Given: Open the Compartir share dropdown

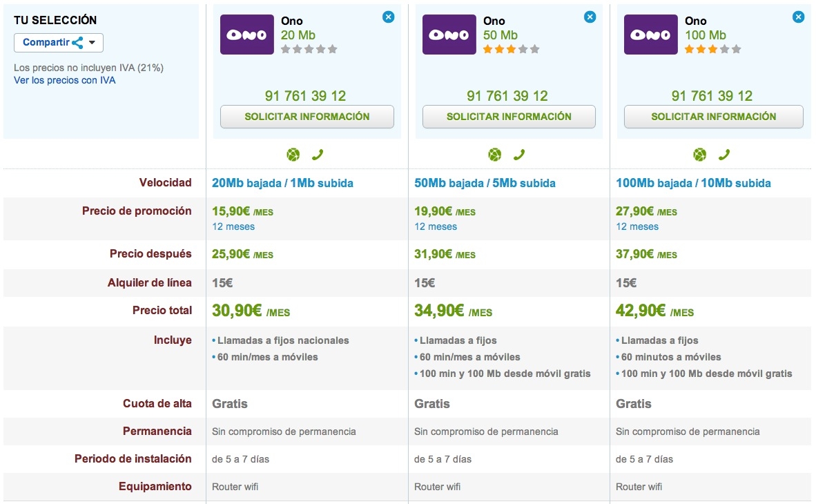Looking at the screenshot, I should tap(58, 43).
